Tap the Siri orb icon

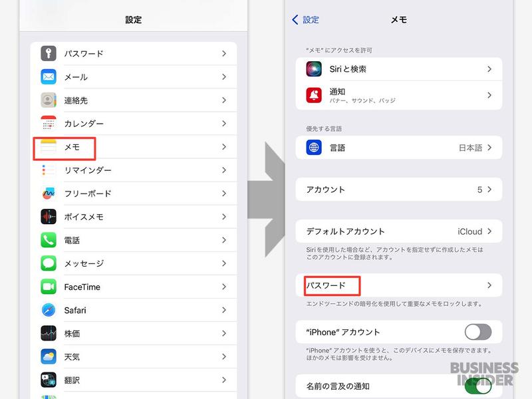pos(314,69)
